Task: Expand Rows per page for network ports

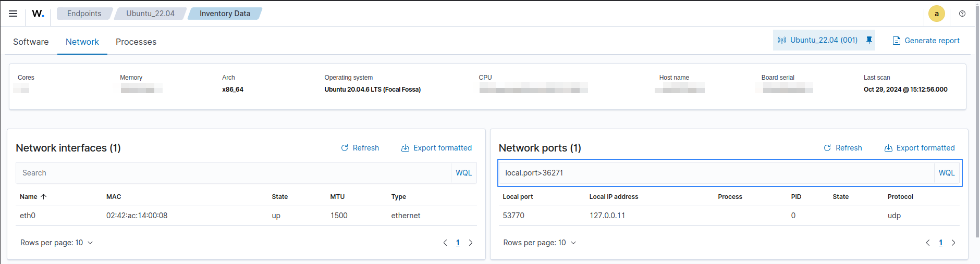Action: click(540, 243)
